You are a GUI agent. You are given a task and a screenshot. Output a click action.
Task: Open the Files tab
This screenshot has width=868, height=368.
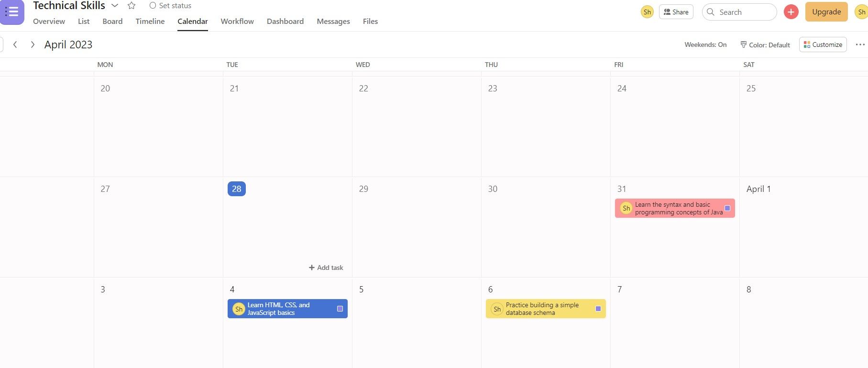click(370, 21)
